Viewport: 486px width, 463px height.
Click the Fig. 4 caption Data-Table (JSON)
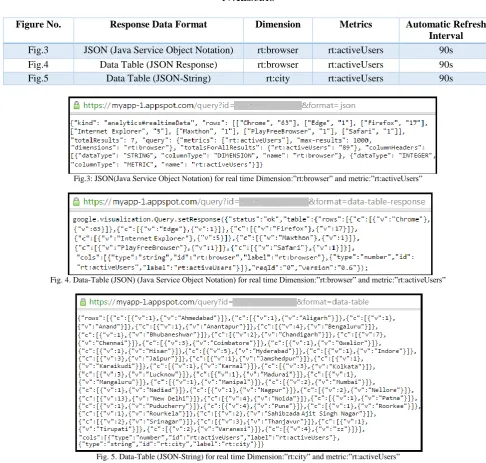(248, 280)
